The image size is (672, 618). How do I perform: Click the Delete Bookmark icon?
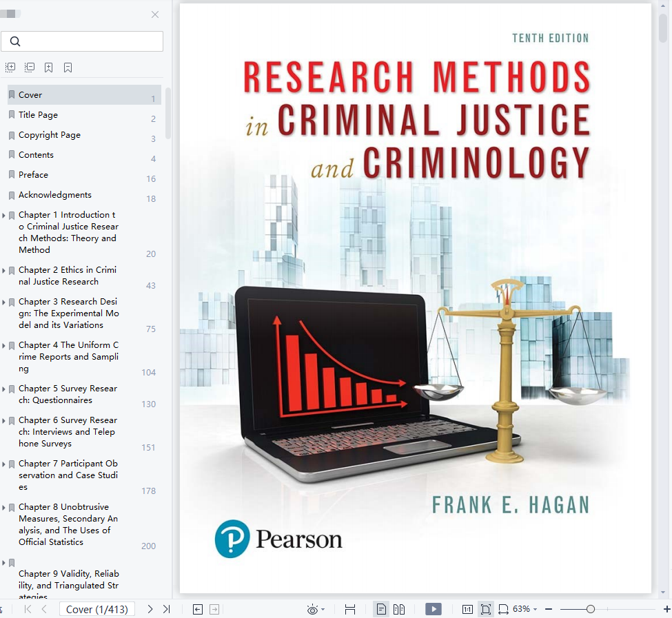68,68
